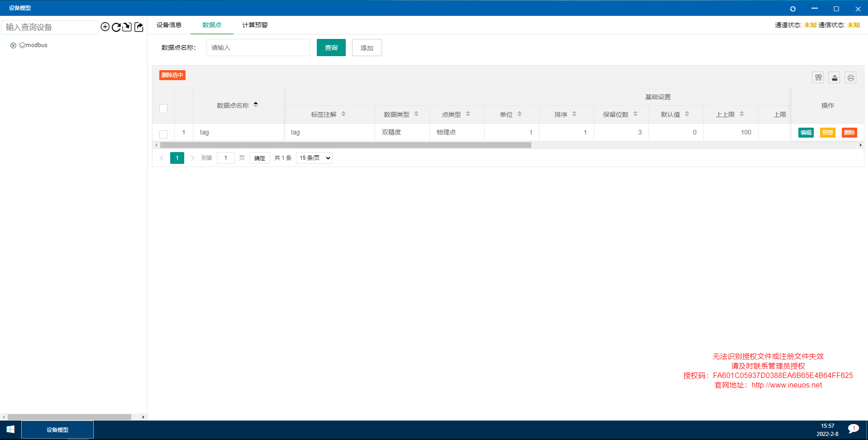Click the 保留位数 value 3 cell
The height and width of the screenshot is (440, 868).
621,132
